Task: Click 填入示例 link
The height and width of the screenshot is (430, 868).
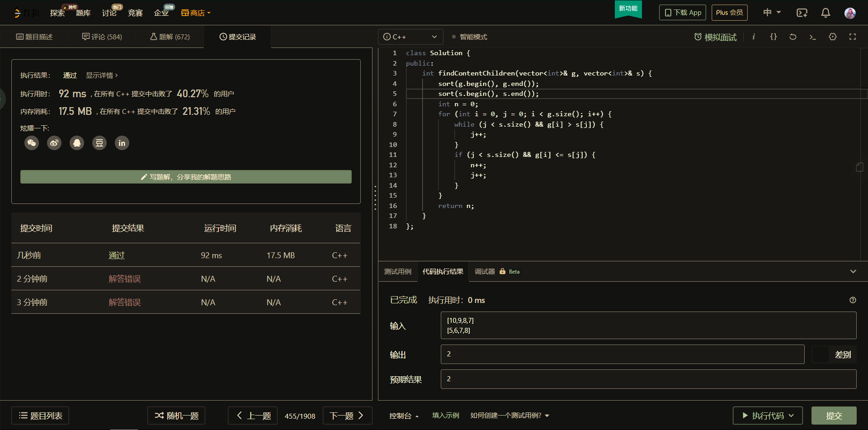Action: coord(445,416)
